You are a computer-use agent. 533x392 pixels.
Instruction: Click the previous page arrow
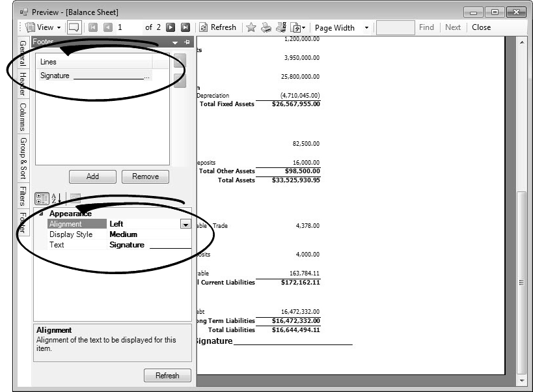(x=107, y=27)
